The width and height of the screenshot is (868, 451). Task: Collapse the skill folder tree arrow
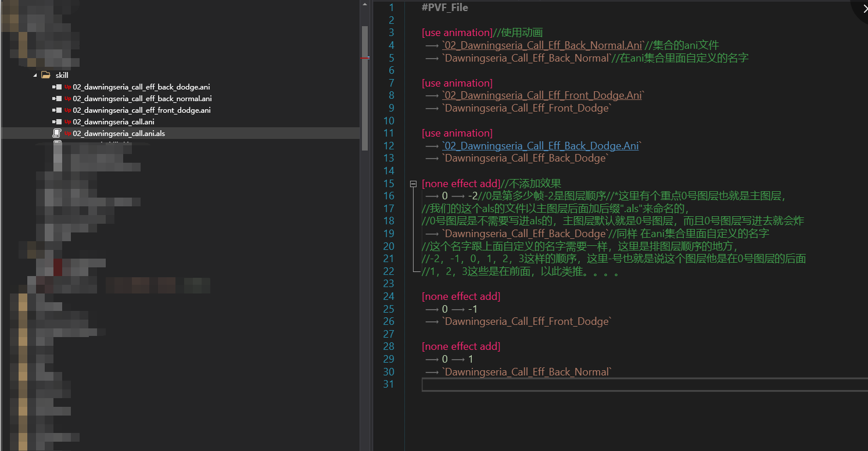[x=35, y=75]
